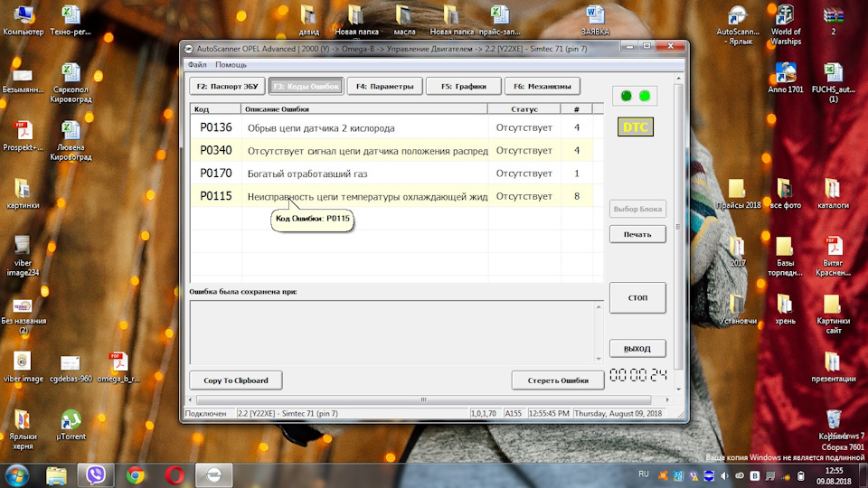Select error description Богатый отработавший газ

(307, 174)
